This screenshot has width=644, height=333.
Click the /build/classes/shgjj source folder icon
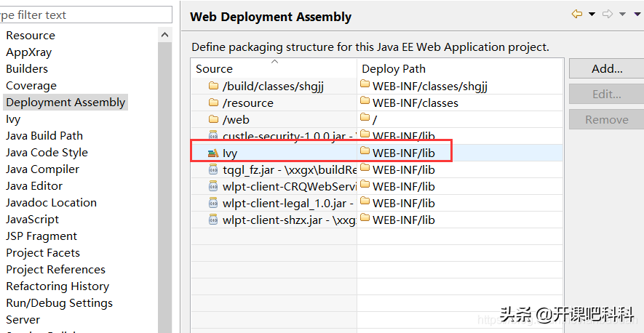click(213, 86)
